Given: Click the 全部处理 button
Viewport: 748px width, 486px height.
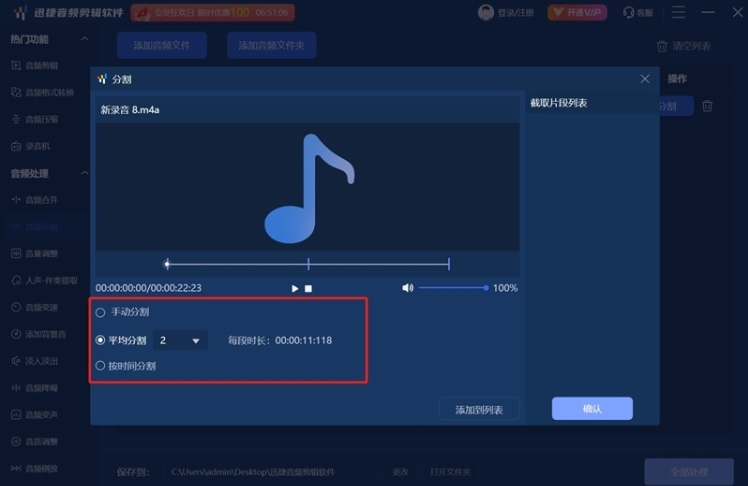Looking at the screenshot, I should 689,472.
